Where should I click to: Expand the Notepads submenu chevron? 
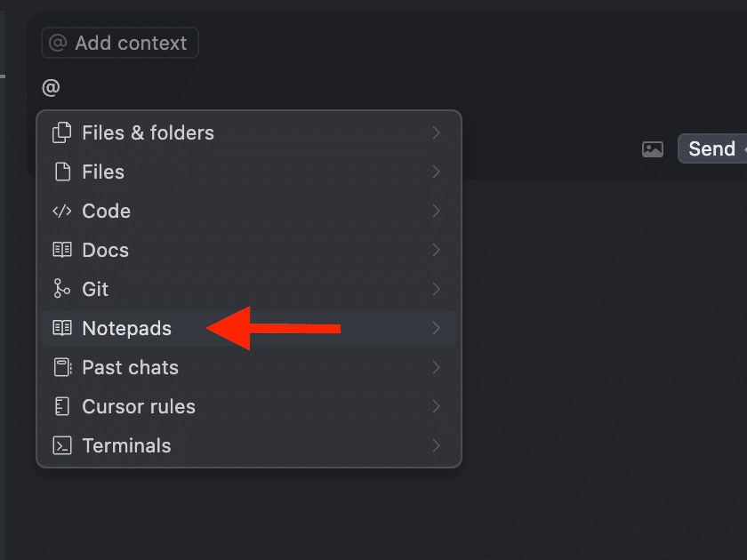point(436,329)
